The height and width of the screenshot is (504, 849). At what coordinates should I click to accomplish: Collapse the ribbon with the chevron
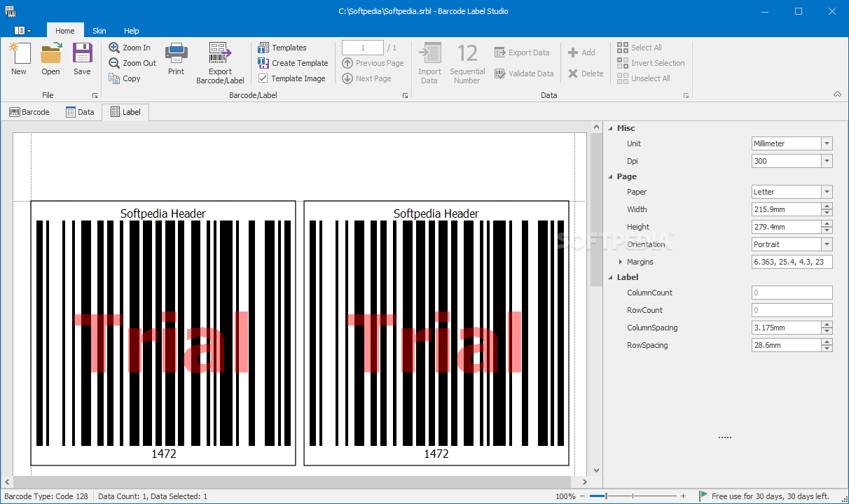(x=837, y=94)
